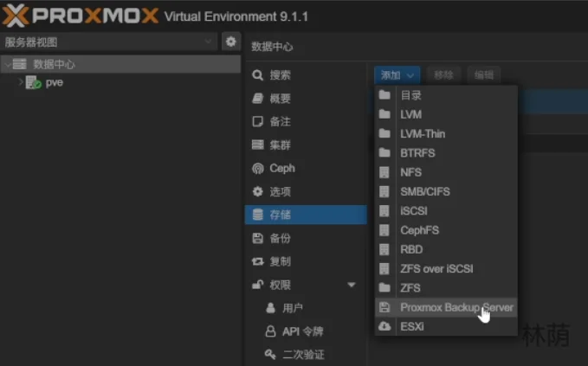588x366 pixels.
Task: Click the 复制 retweet icon
Action: point(257,261)
